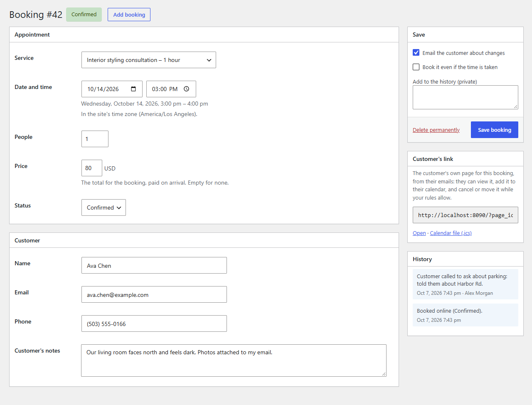The height and width of the screenshot is (405, 532).
Task: Click Save booking
Action: point(495,130)
